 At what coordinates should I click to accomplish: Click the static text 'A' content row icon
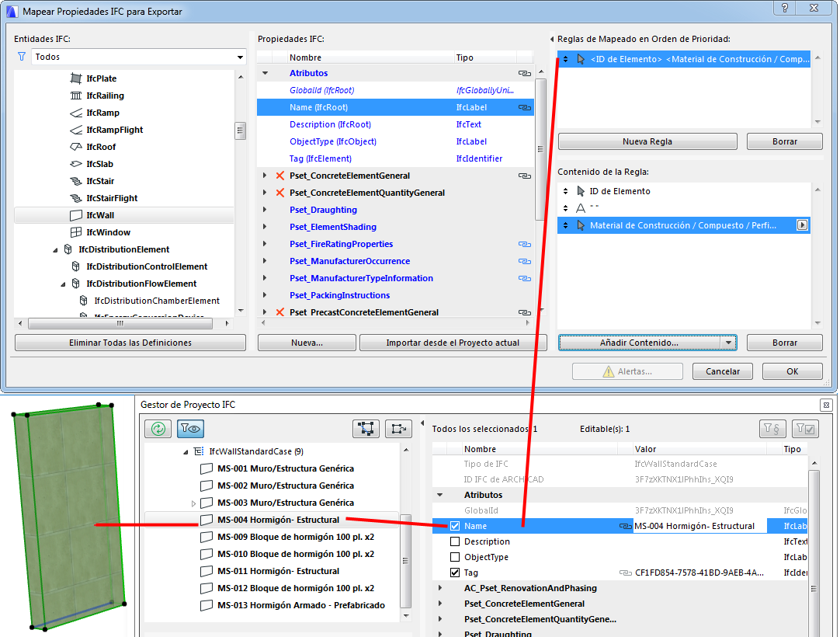(x=581, y=208)
